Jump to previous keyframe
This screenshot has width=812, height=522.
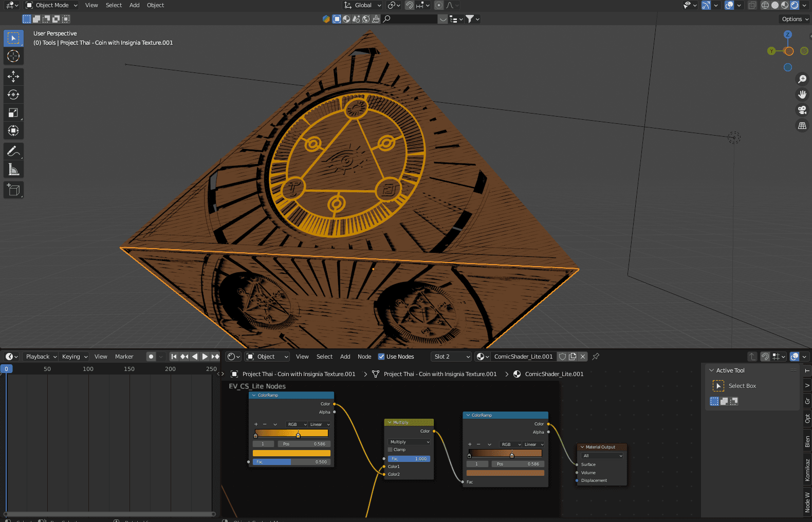point(184,357)
